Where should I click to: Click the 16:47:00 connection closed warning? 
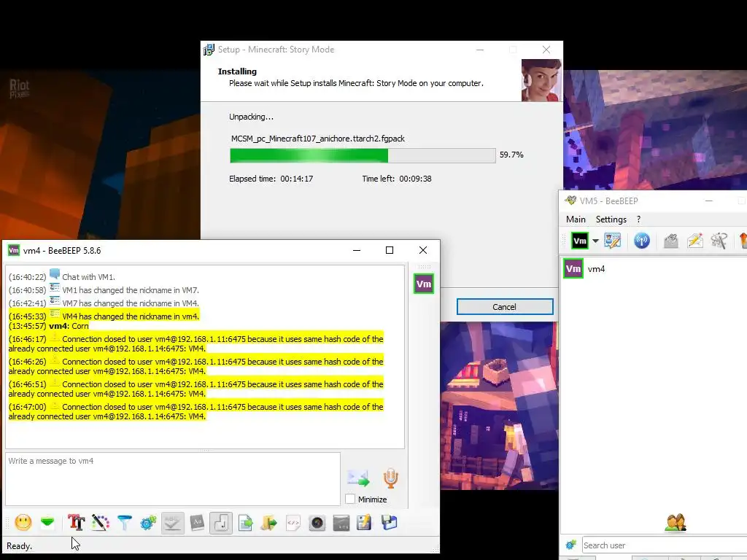click(x=196, y=411)
